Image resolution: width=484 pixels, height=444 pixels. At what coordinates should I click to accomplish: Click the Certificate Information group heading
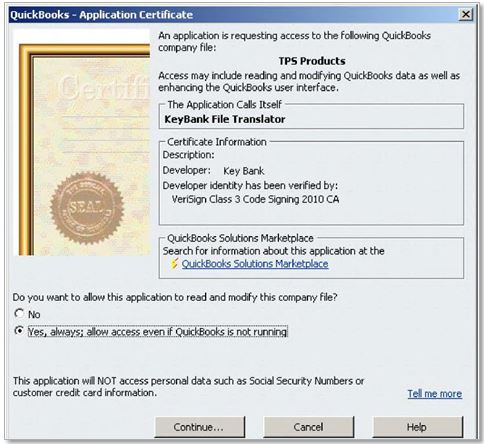217,142
